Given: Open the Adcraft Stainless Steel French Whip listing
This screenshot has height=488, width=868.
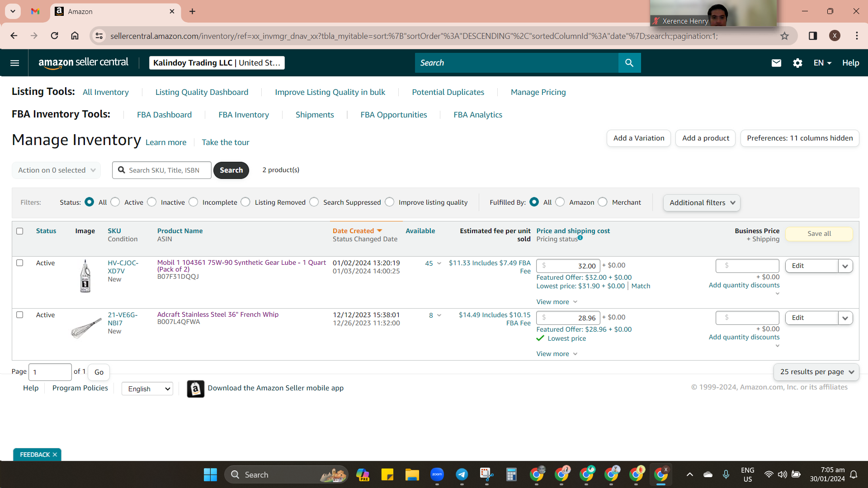Looking at the screenshot, I should pos(218,314).
